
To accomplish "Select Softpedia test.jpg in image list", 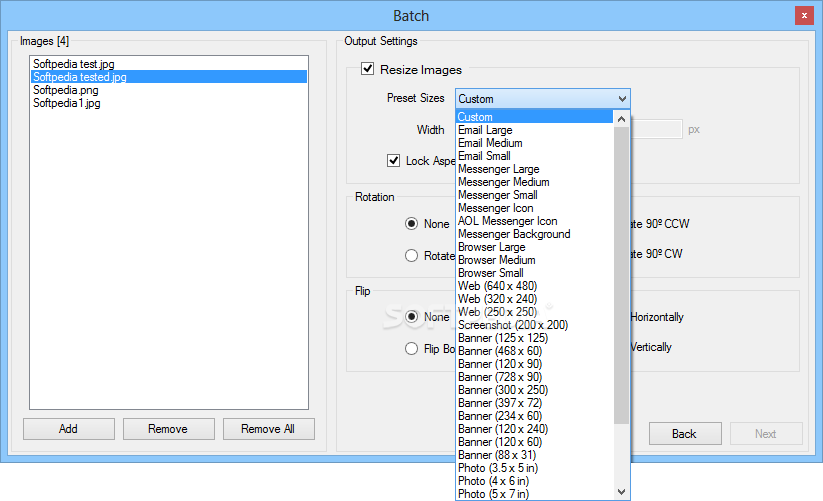I will pyautogui.click(x=168, y=63).
